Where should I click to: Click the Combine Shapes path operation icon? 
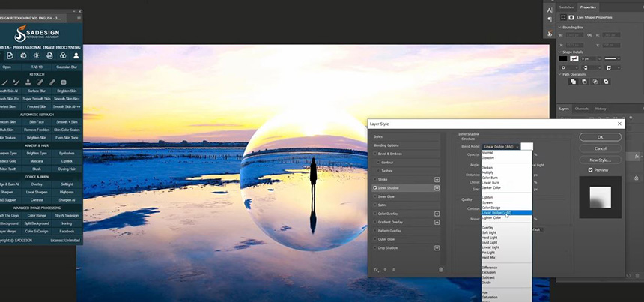point(572,82)
